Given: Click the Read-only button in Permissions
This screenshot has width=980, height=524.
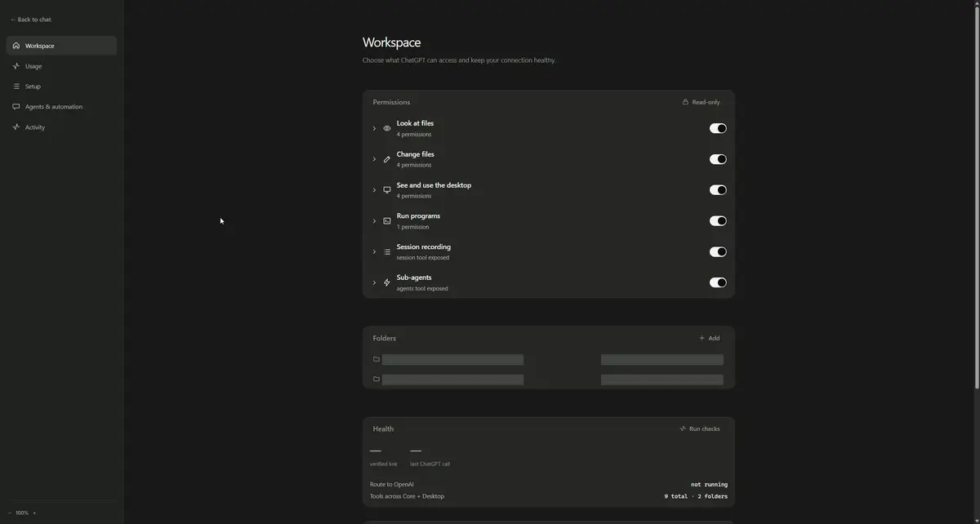Looking at the screenshot, I should tap(702, 102).
